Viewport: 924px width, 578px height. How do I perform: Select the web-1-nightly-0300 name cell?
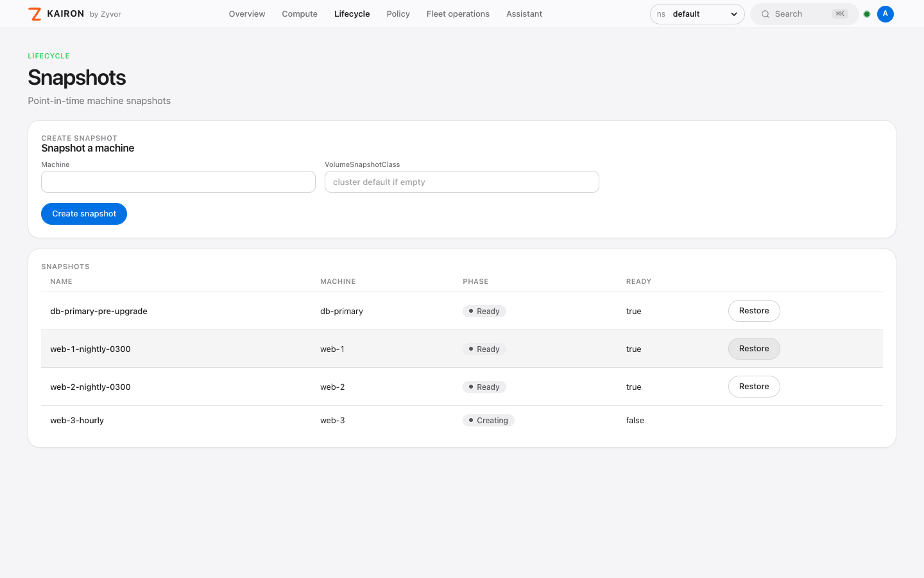[90, 349]
